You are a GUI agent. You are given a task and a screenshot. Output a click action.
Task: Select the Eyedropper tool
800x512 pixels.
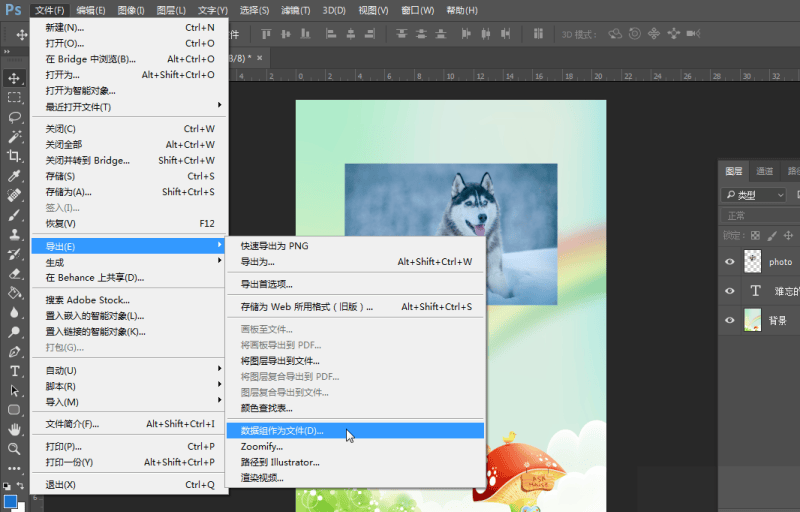pos(14,176)
